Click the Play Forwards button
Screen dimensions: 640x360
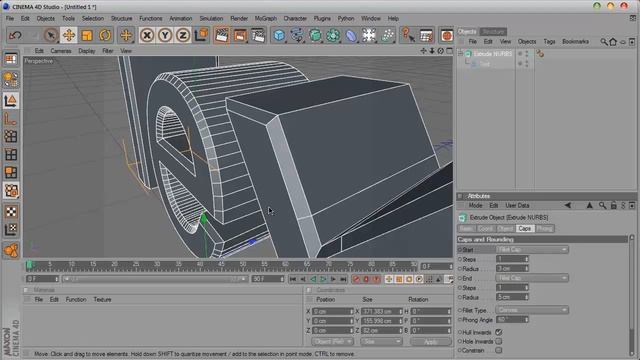point(323,279)
